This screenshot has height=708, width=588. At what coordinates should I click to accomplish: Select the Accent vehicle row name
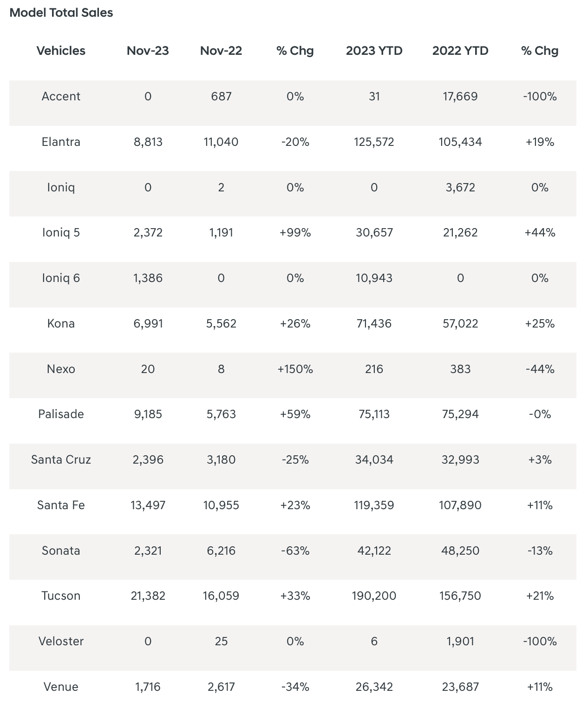[x=61, y=96]
